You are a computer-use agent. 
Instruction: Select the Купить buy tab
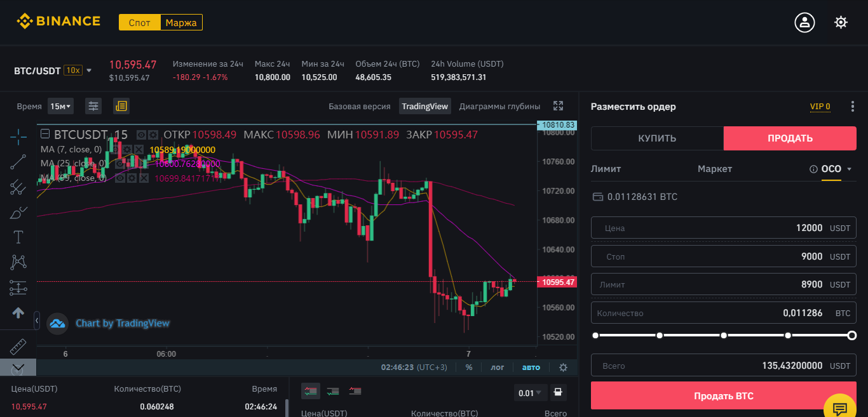657,138
